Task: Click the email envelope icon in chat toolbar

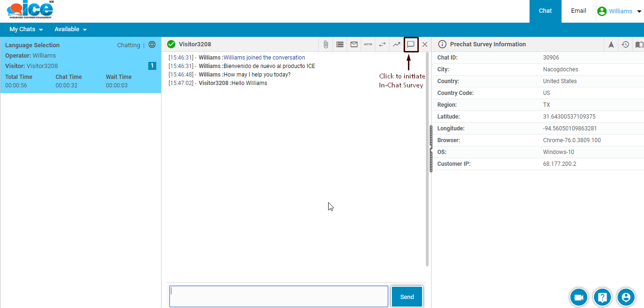Action: 354,44
